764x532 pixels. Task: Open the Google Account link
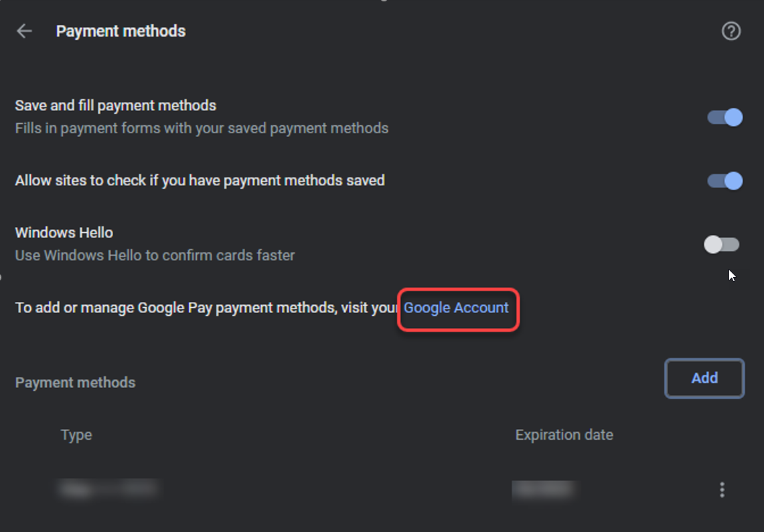[456, 308]
